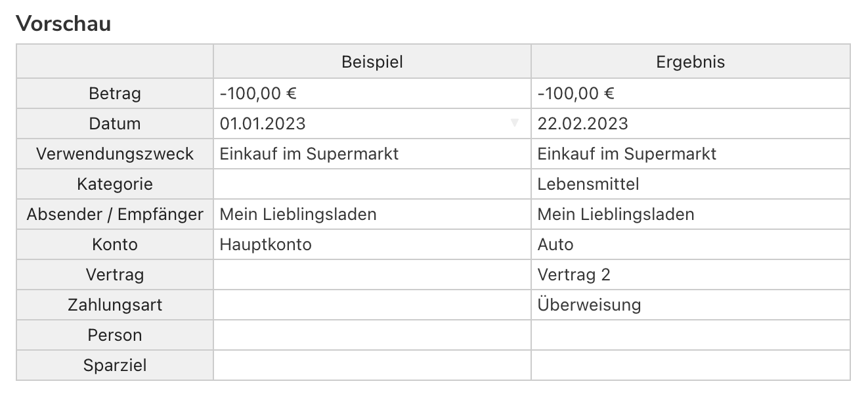868x394 pixels.
Task: Click the example Verwendungszweck 'Einkauf im Supermarkt' cell
Action: (372, 154)
